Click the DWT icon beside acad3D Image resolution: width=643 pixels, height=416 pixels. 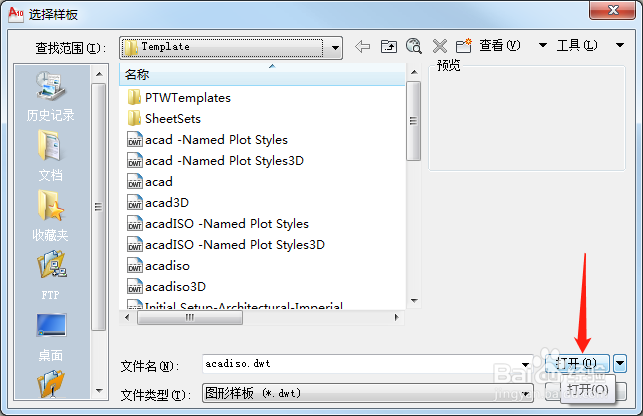tap(135, 202)
